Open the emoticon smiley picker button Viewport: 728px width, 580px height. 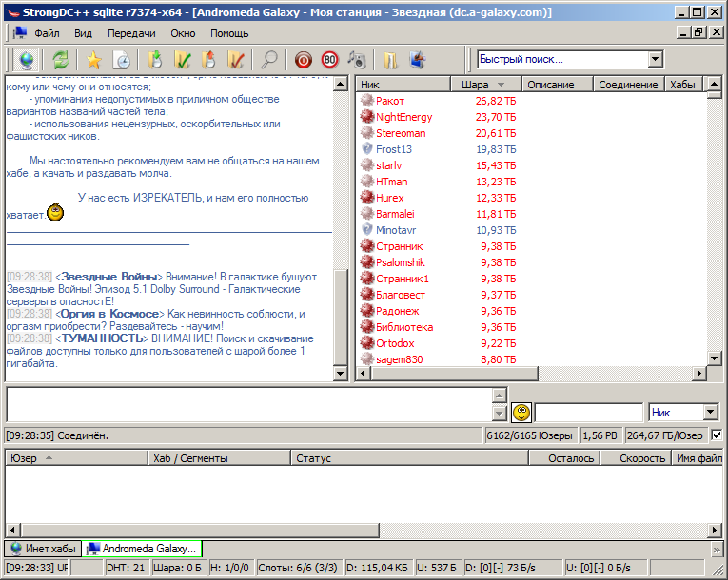[521, 412]
